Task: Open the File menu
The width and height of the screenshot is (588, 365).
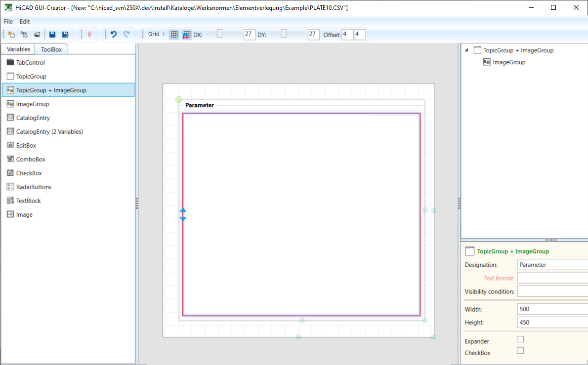Action: 8,22
